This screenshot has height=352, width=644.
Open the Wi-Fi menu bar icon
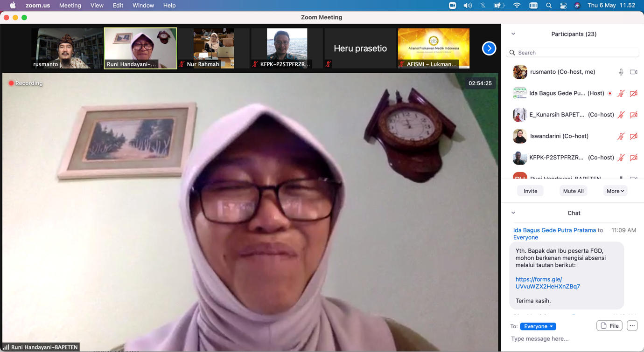[x=517, y=6]
